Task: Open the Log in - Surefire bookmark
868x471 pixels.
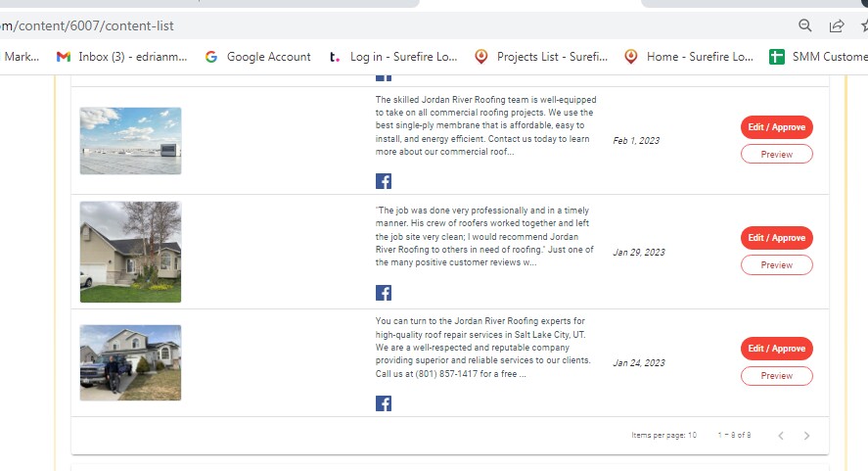Action: pyautogui.click(x=393, y=57)
